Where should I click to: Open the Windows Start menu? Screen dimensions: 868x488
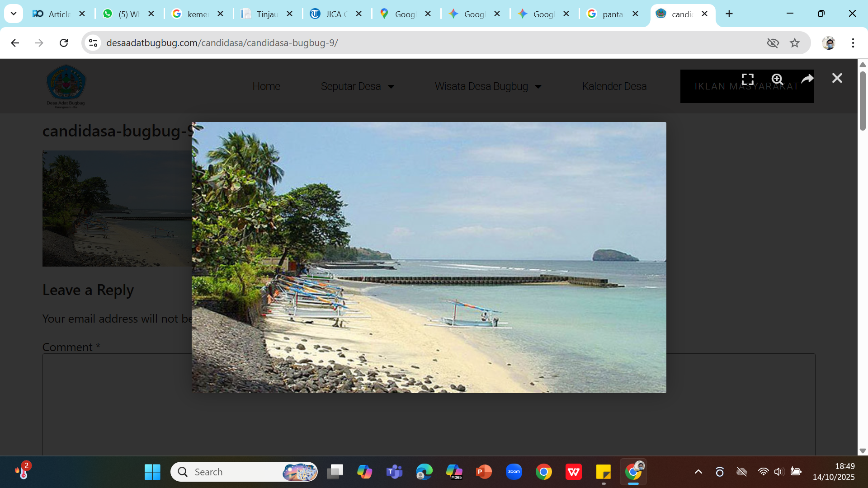(x=152, y=472)
